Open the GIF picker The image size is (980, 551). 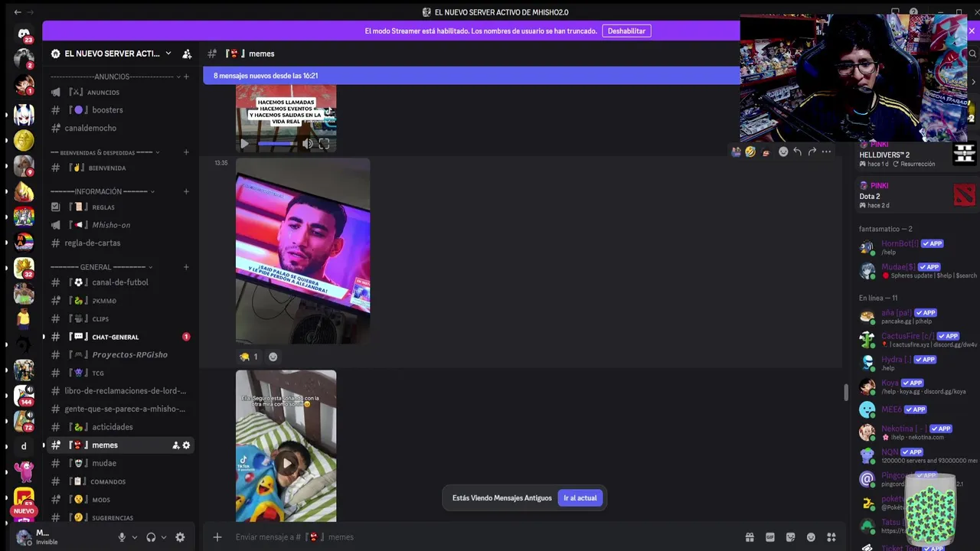tap(770, 537)
